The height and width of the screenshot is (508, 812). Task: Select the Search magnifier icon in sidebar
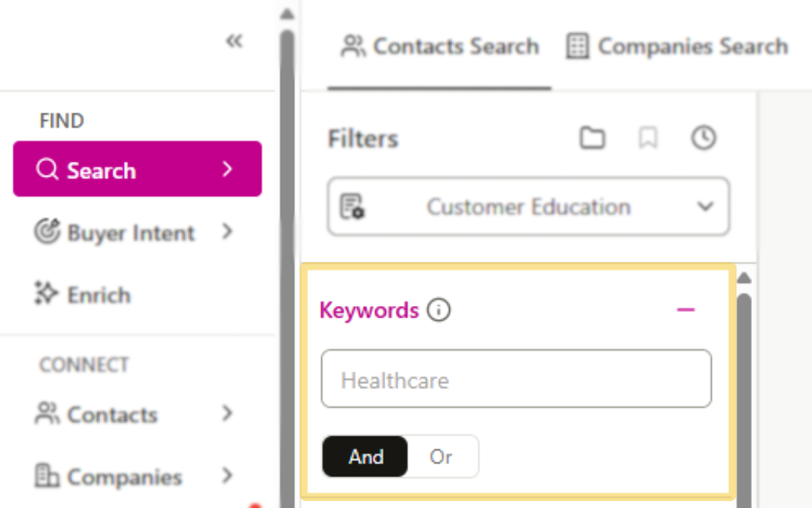point(48,169)
